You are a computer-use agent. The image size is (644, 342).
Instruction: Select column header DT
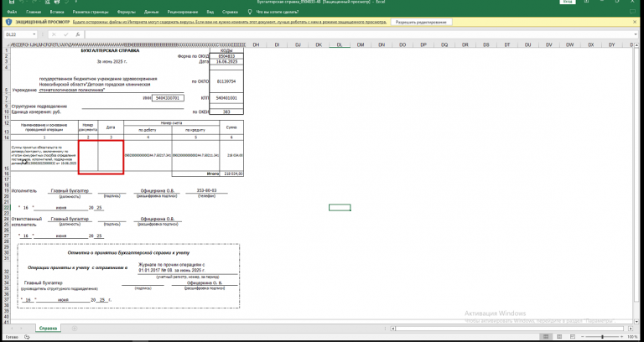pos(507,44)
